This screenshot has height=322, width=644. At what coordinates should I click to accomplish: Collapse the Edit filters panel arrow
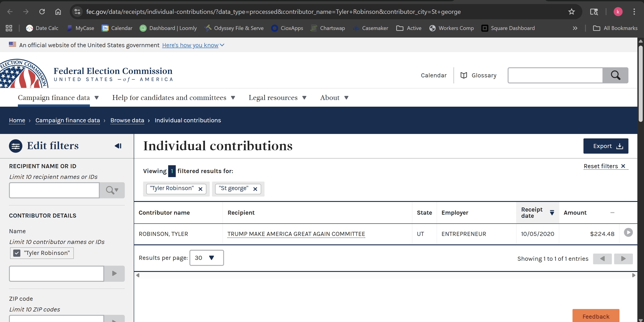(118, 146)
